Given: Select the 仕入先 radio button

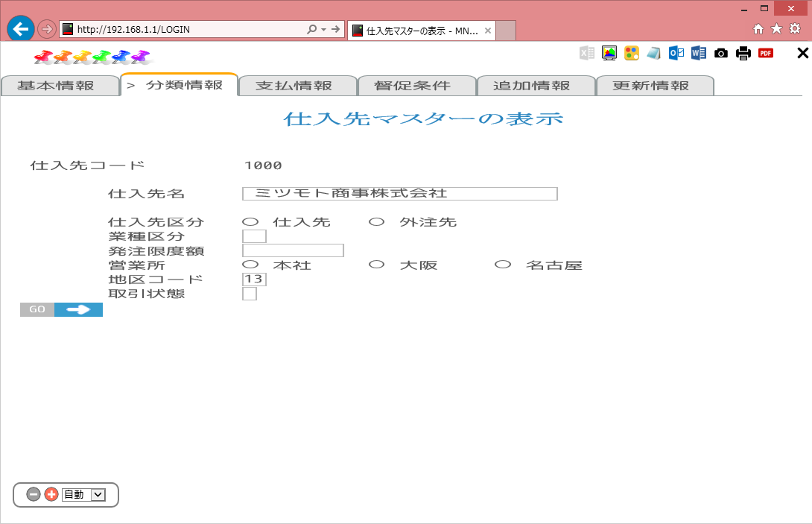Looking at the screenshot, I should (x=250, y=221).
